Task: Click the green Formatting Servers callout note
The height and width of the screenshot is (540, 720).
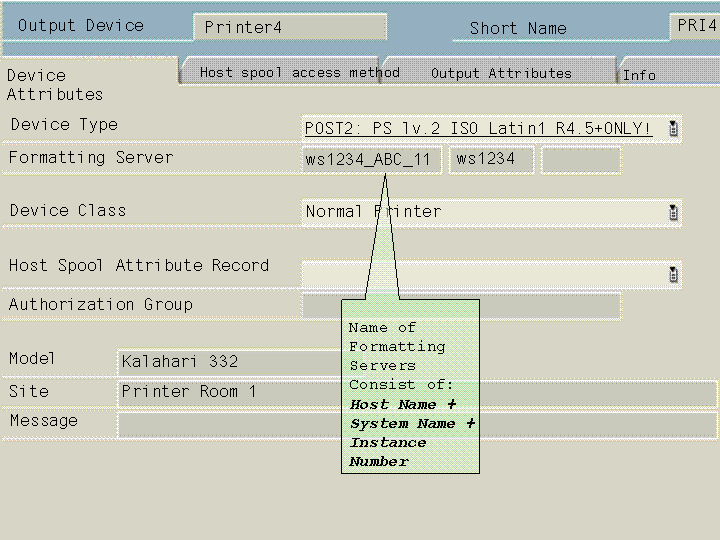Action: (410, 393)
